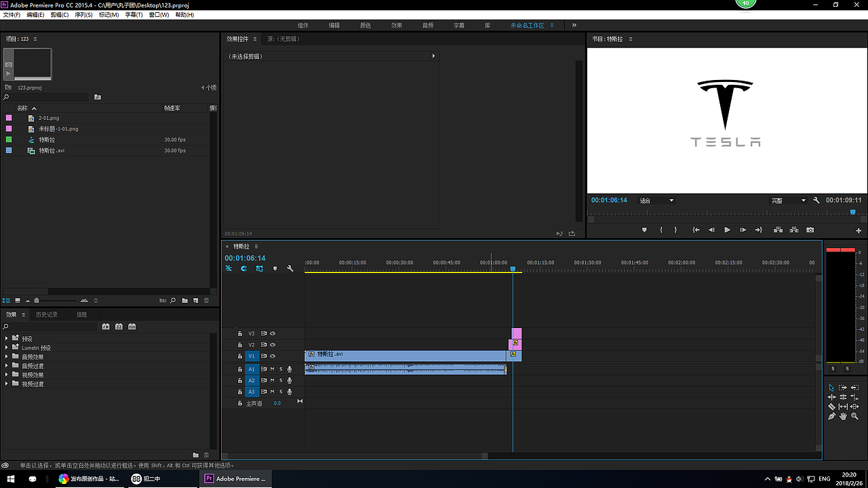Mute track A3
This screenshot has height=488, width=868.
point(273,392)
